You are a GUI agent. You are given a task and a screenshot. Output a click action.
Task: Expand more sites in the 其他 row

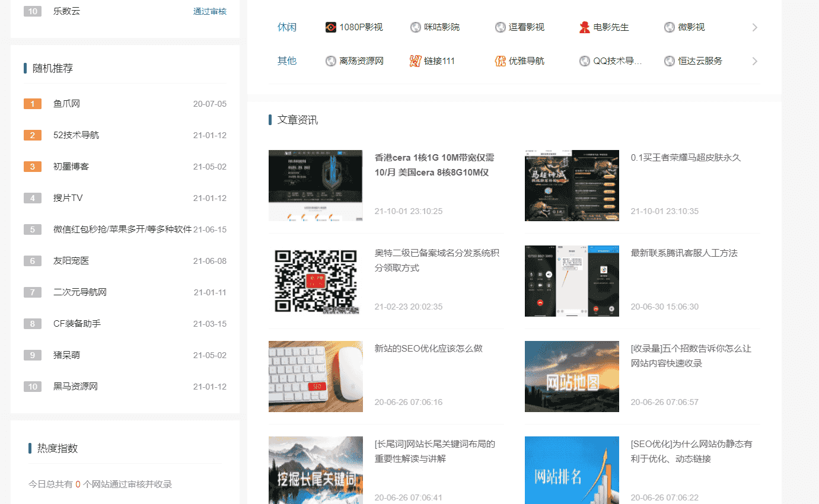pos(754,61)
